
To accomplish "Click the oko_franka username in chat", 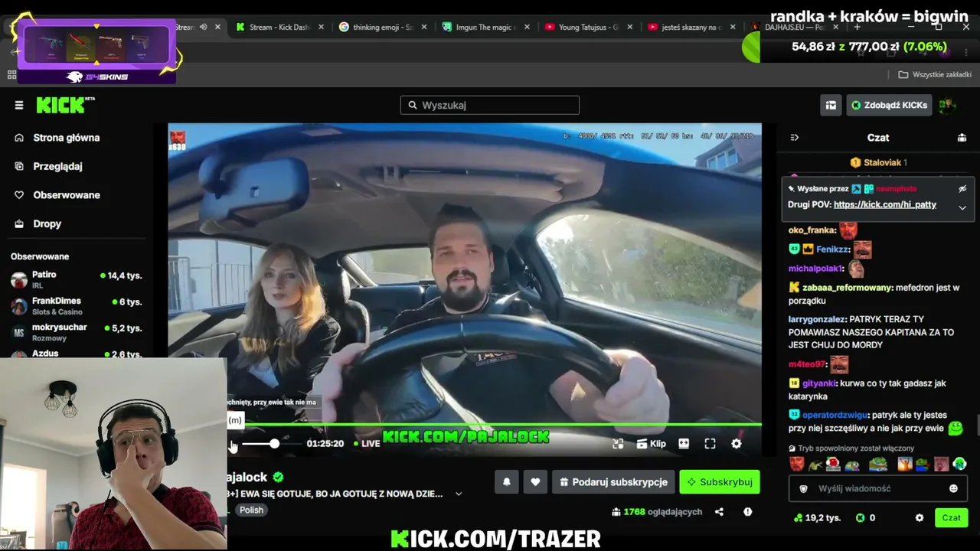I will (812, 230).
